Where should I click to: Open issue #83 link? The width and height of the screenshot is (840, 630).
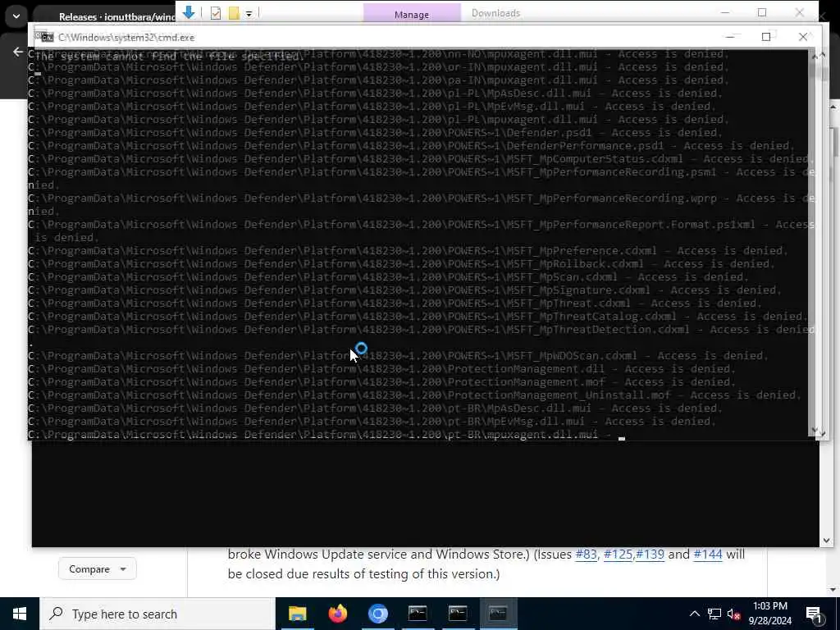586,554
